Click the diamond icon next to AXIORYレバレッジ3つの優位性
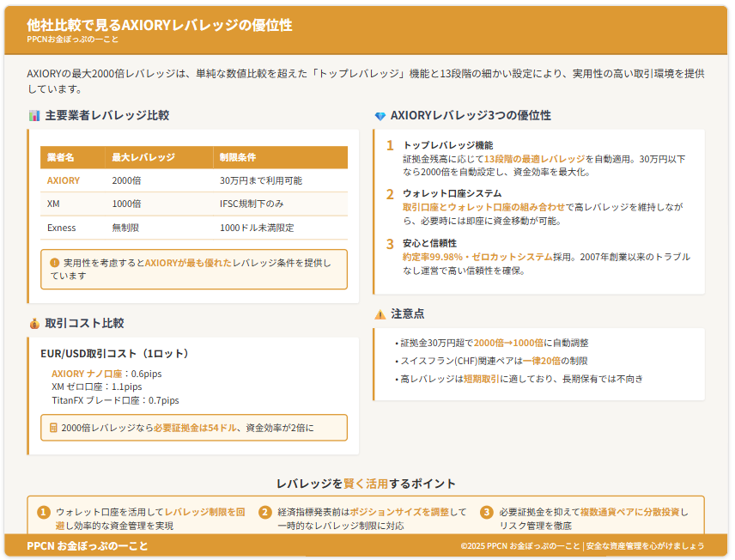 point(380,116)
